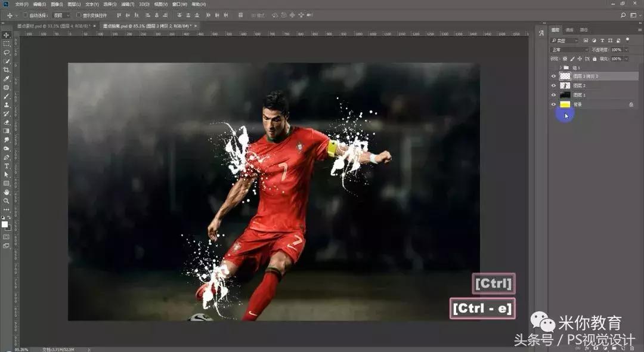
Task: Select the Pen tool
Action: click(6, 158)
